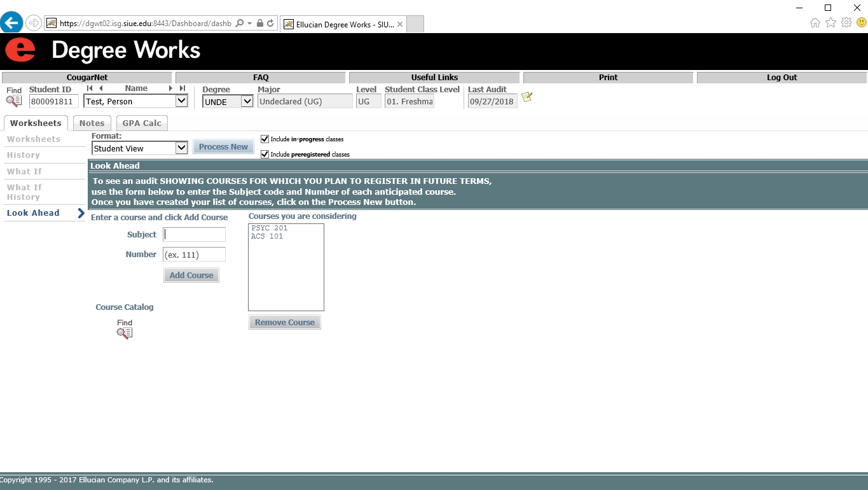Go to next student arrow icon
868x490 pixels.
tap(170, 88)
